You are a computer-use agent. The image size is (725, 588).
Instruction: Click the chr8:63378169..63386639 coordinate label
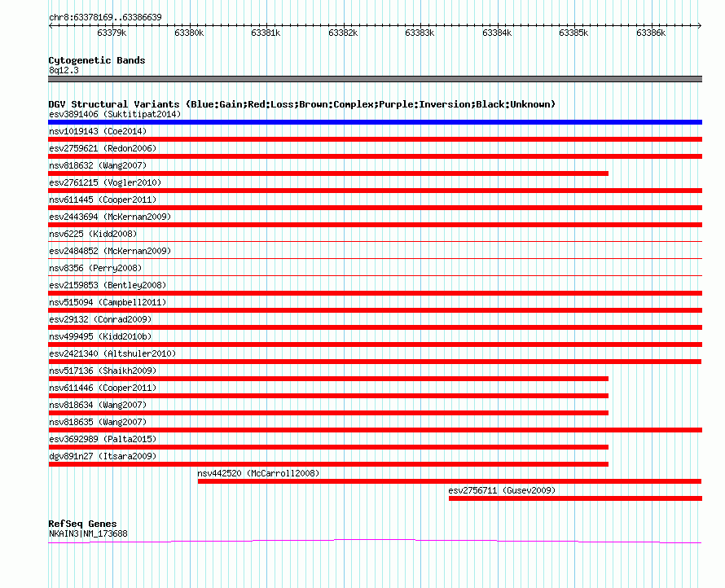(105, 18)
